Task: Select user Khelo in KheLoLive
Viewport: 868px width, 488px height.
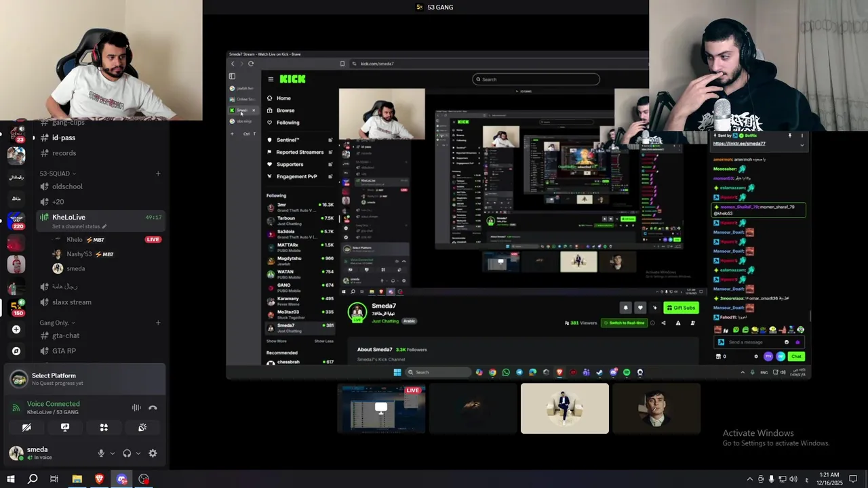Action: [x=74, y=240]
